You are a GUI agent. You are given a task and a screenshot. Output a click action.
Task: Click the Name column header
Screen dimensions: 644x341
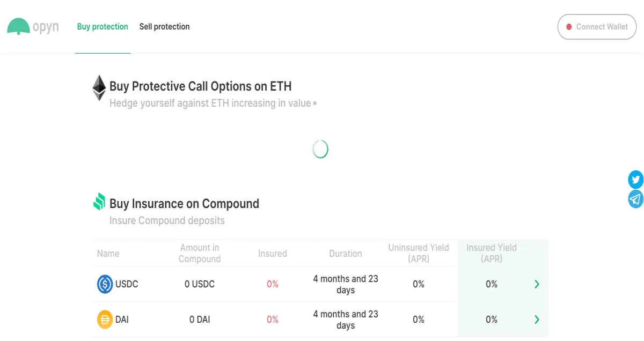[108, 254]
